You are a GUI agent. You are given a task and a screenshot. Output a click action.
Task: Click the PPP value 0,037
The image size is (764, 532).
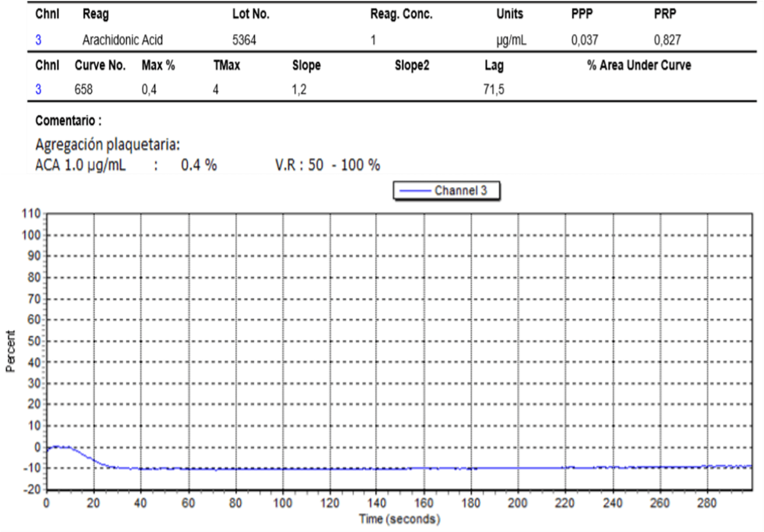pos(584,40)
